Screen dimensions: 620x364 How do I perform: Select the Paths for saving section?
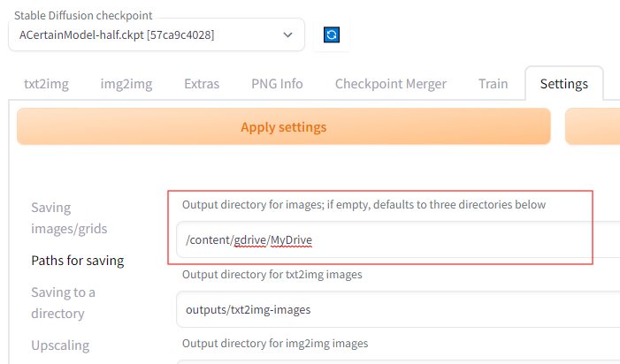pyautogui.click(x=78, y=261)
